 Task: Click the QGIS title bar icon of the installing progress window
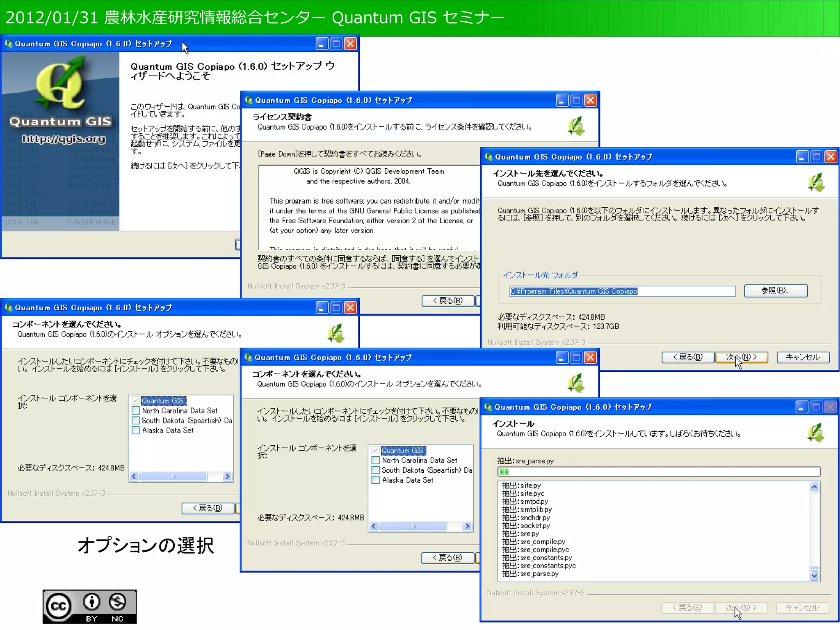(488, 407)
